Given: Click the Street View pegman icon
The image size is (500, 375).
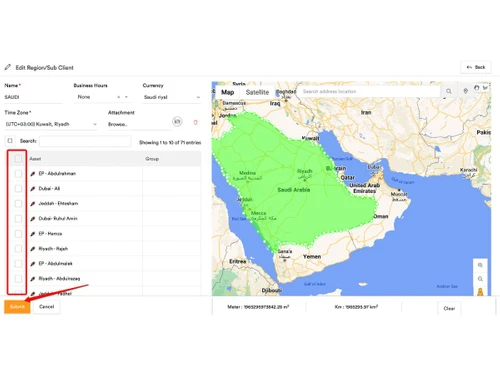Looking at the screenshot, I should (480, 292).
